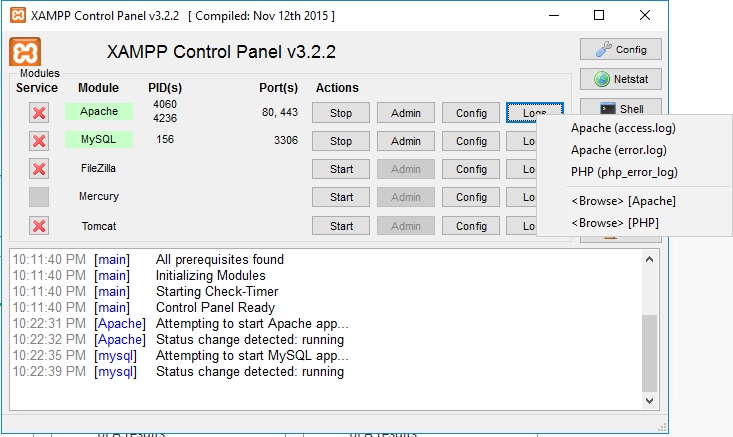Minimize the XAMPP Control Panel window

click(x=554, y=15)
